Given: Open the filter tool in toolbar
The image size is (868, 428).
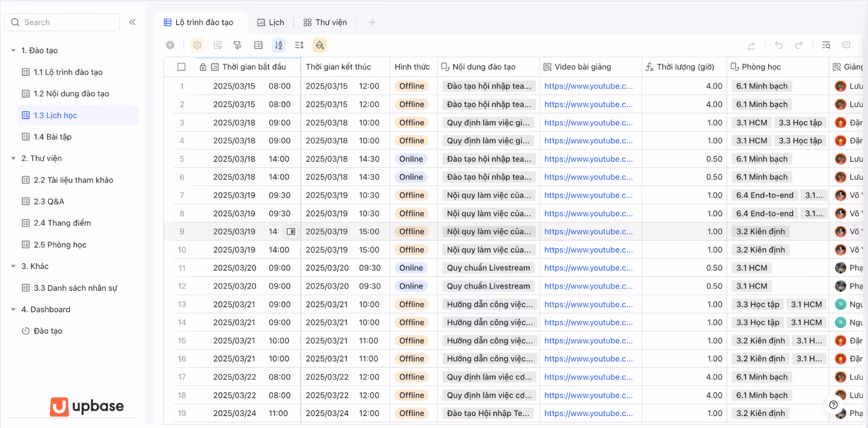Looking at the screenshot, I should coord(238,45).
